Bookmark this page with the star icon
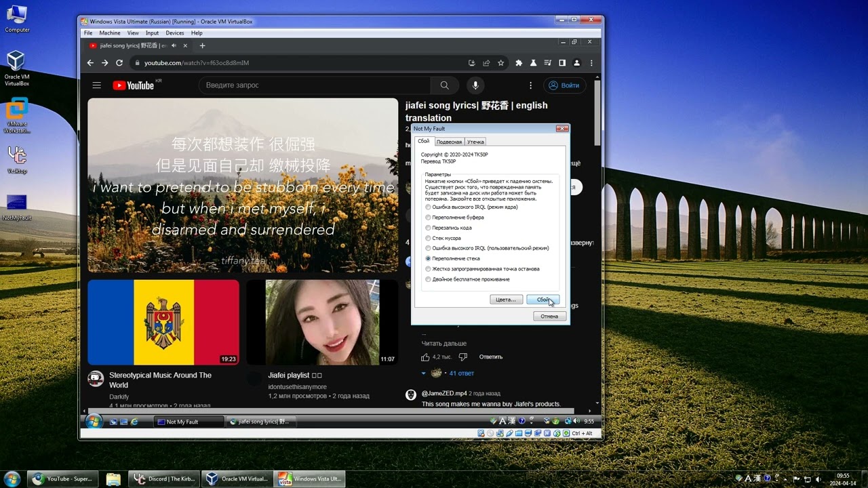 click(x=501, y=63)
